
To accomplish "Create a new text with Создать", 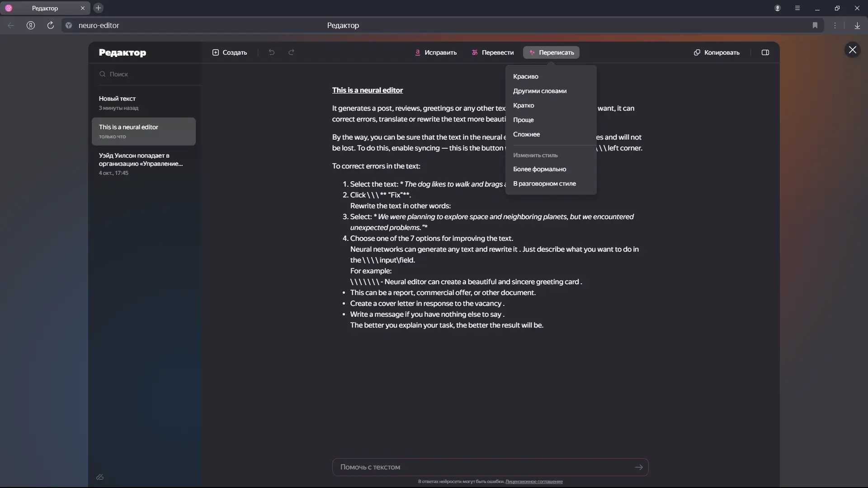I will [x=230, y=52].
